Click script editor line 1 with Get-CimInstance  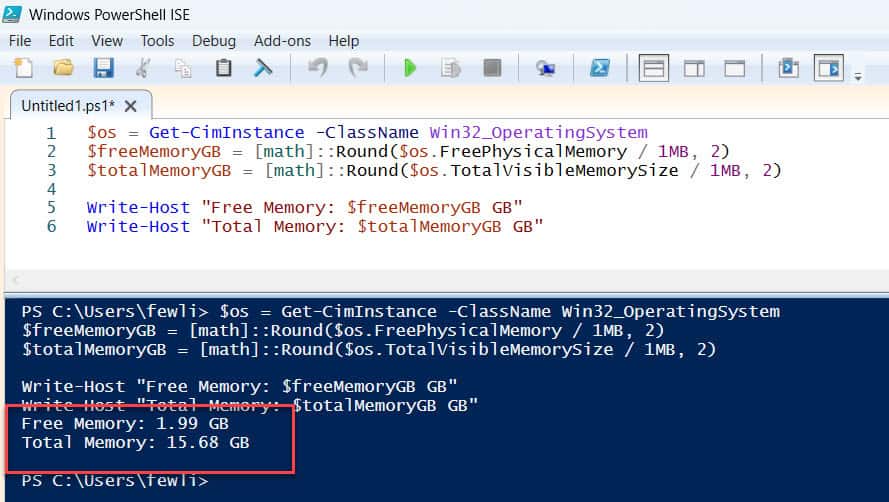click(367, 133)
